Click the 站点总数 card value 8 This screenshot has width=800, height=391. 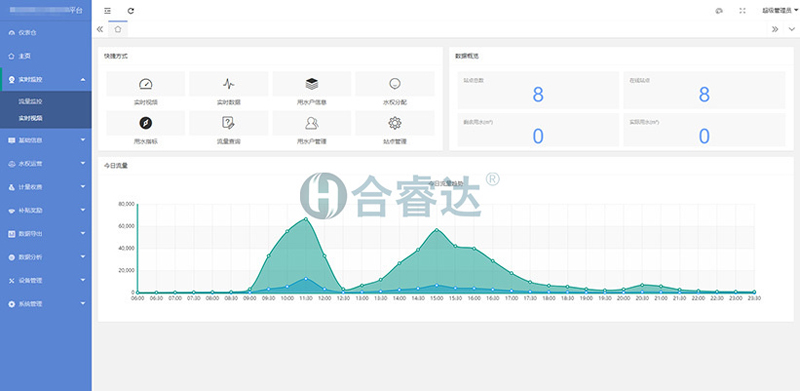coord(538,95)
